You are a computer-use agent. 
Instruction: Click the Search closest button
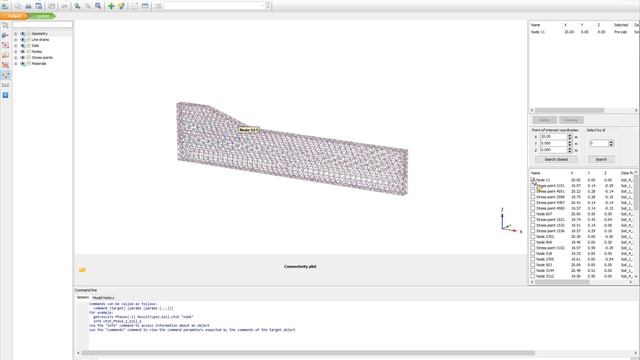pyautogui.click(x=556, y=159)
